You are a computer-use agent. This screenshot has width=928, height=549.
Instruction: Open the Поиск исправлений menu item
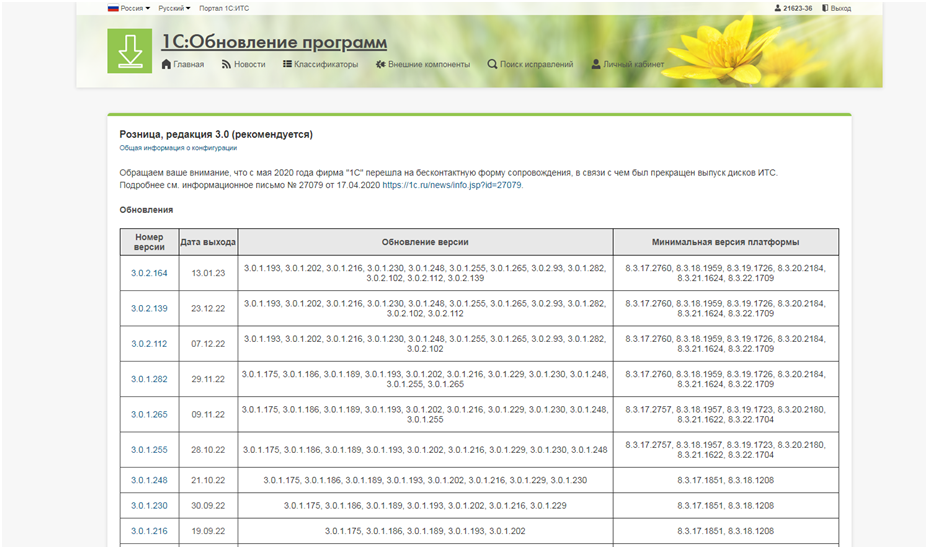(537, 64)
